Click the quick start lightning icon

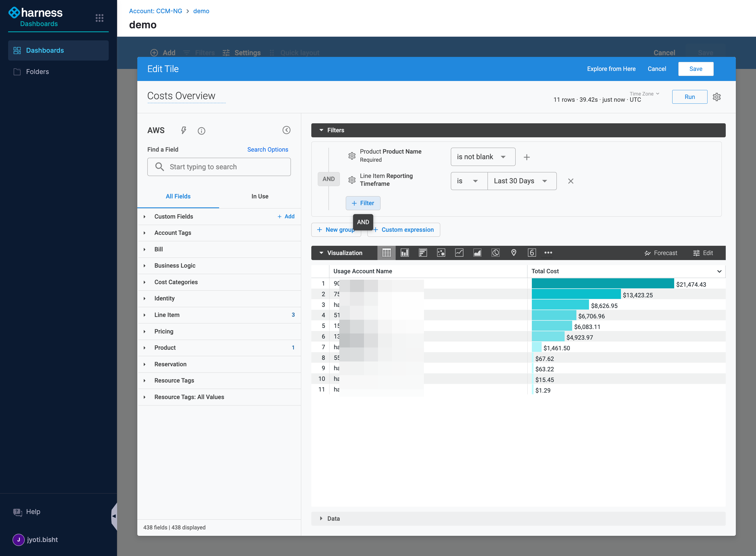click(184, 131)
